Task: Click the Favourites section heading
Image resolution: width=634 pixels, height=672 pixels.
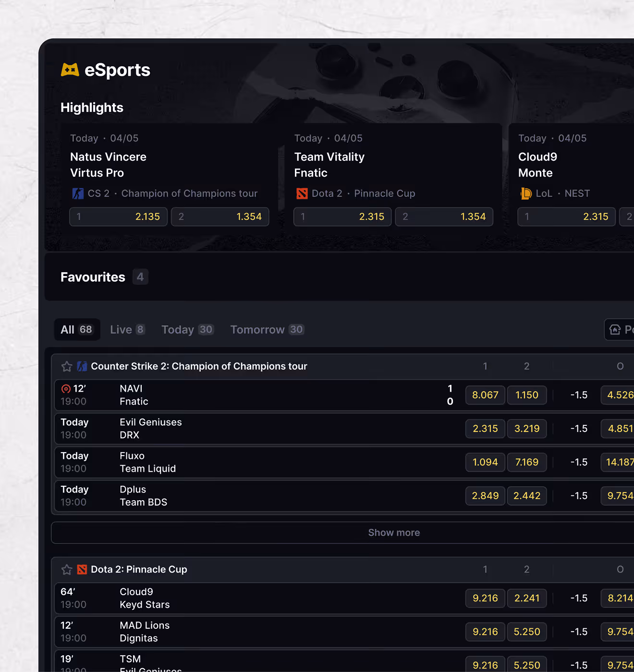Action: pyautogui.click(x=93, y=277)
